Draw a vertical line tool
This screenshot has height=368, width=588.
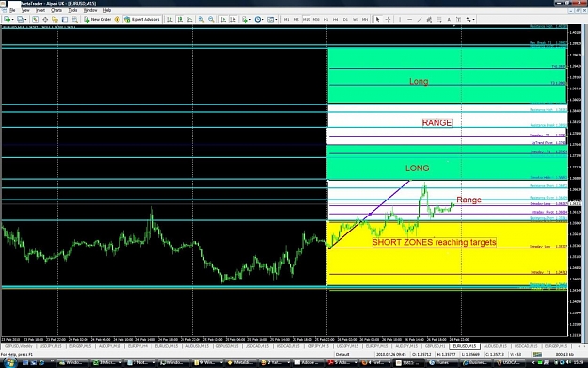pos(400,19)
